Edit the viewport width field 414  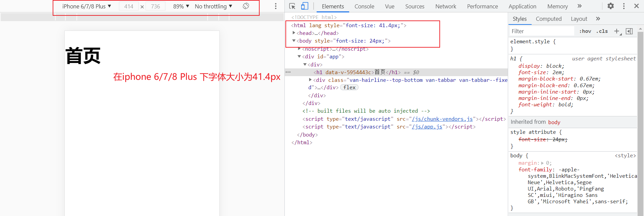pos(129,6)
